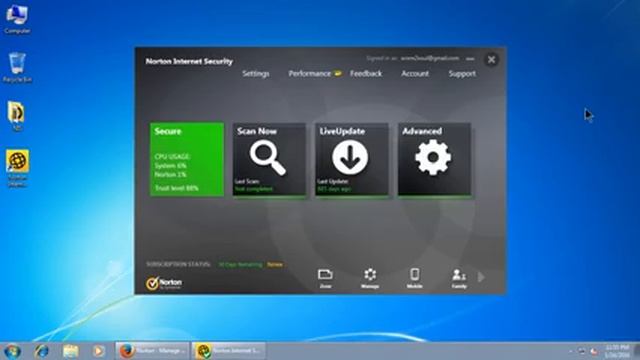Launch Internet Explorer from the taskbar
Viewport: 640px width, 360px height.
pos(41,351)
